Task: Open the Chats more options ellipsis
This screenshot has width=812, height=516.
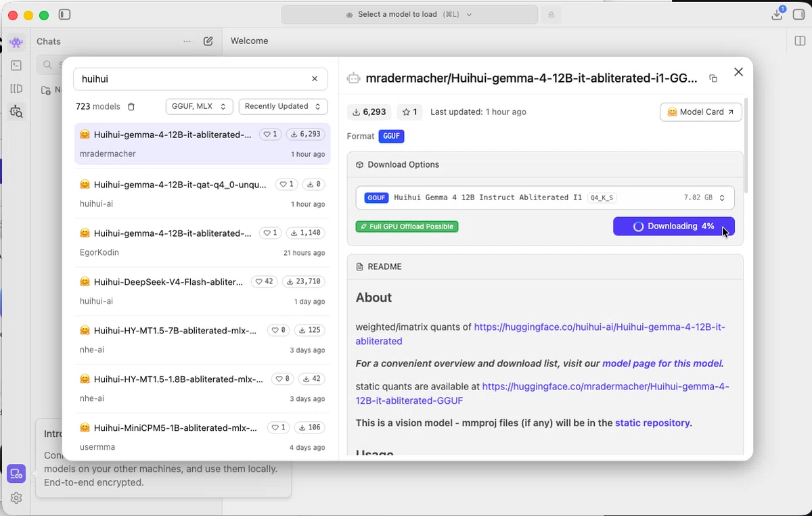Action: pos(187,41)
